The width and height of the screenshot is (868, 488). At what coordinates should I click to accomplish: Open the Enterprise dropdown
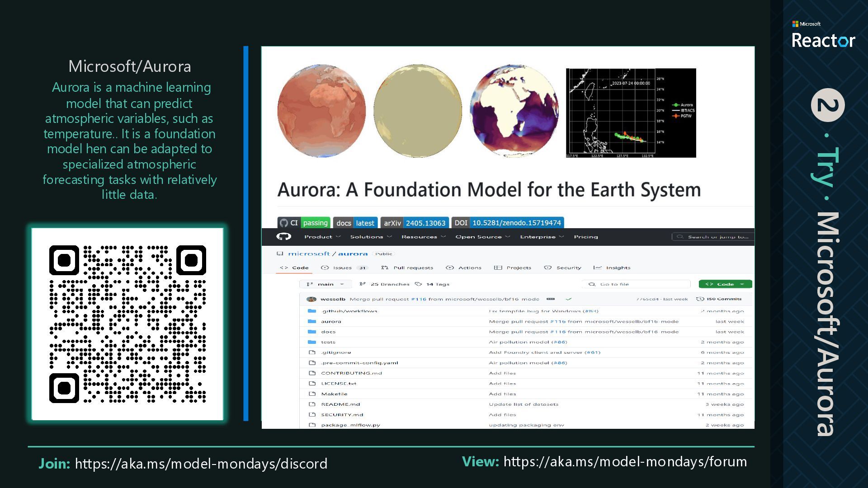tap(542, 237)
